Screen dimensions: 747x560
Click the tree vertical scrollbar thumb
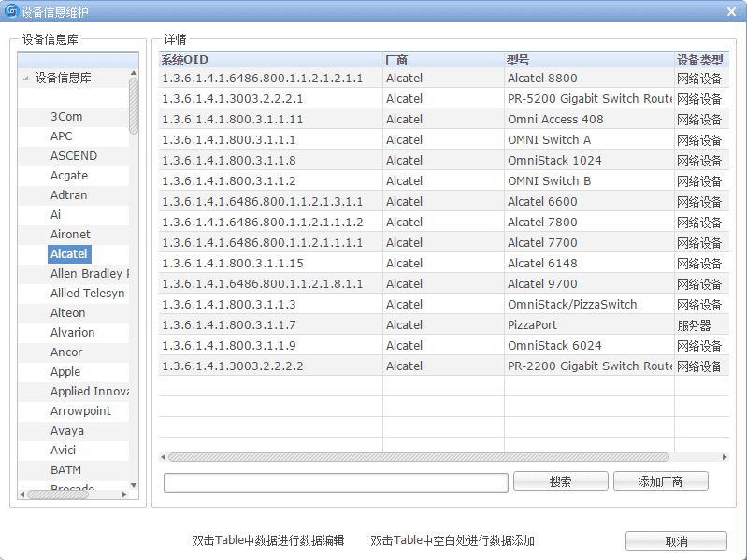coord(134,107)
